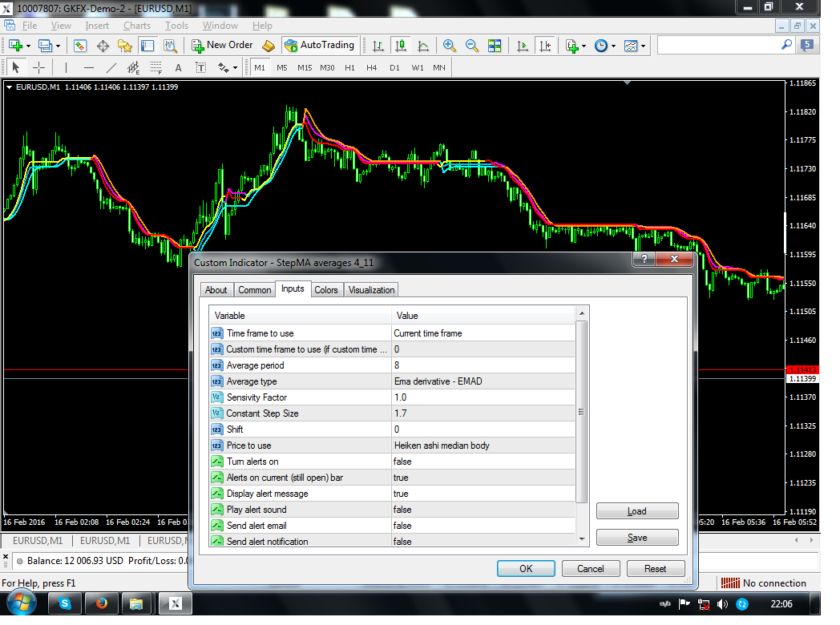Screen dimensions: 840x625
Task: Select Time frame to use value
Action: coord(483,333)
